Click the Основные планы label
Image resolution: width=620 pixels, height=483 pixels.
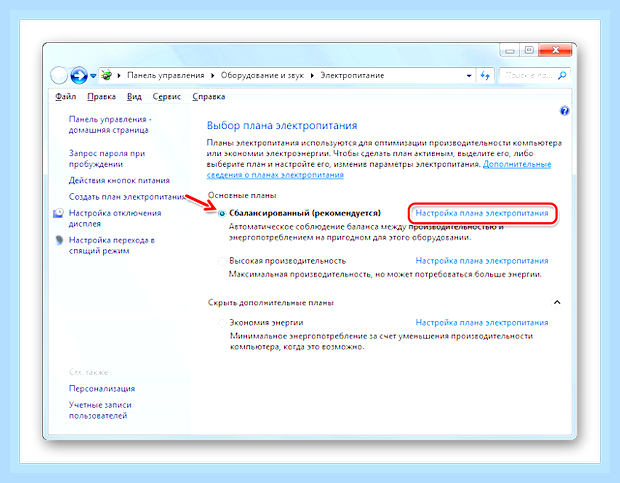click(x=242, y=195)
